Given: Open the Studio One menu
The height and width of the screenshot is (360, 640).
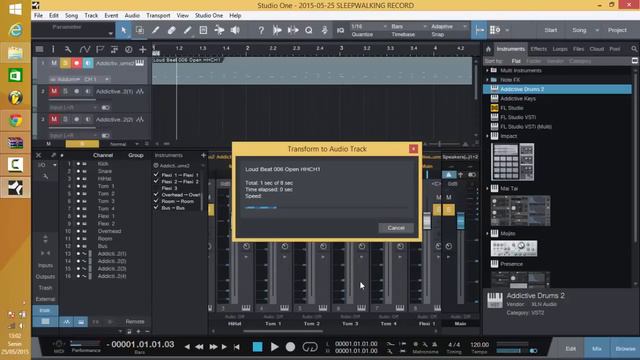Looking at the screenshot, I should [x=209, y=16].
